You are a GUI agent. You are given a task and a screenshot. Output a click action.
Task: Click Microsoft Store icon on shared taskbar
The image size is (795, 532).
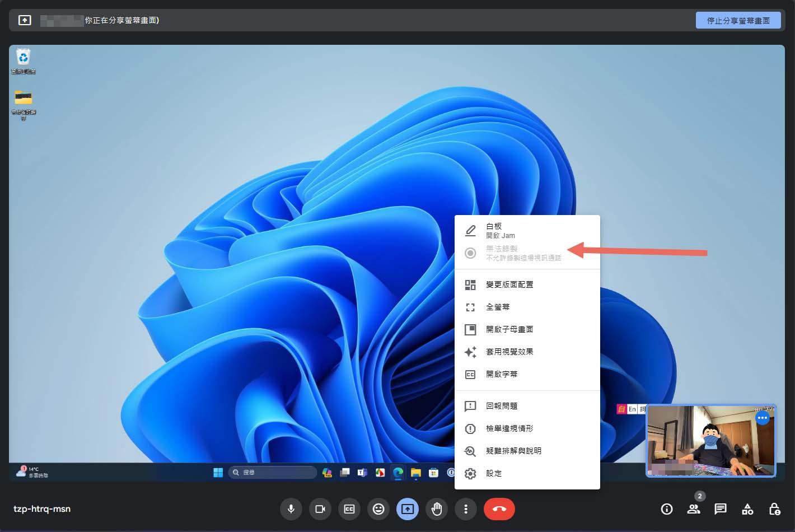coord(433,473)
